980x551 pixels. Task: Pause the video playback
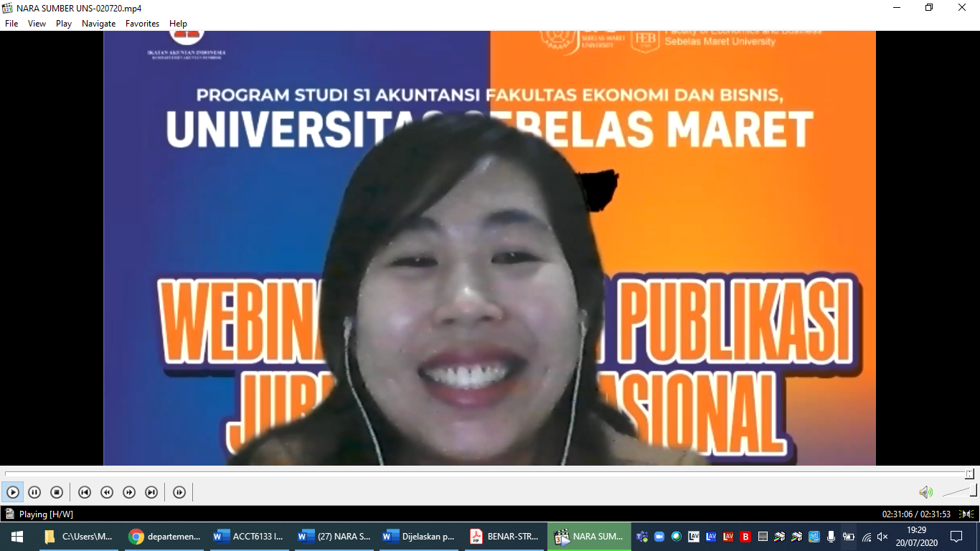pyautogui.click(x=34, y=492)
